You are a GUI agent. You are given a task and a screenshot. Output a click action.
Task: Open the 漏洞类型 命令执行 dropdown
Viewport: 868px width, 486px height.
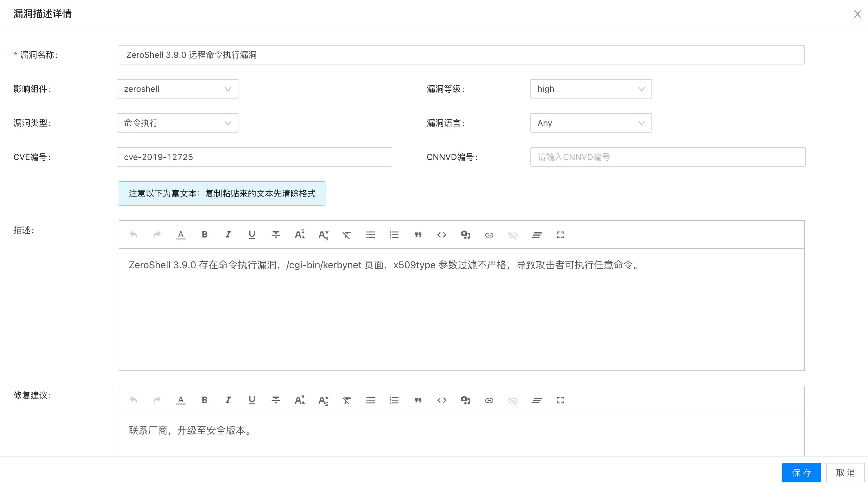tap(178, 123)
